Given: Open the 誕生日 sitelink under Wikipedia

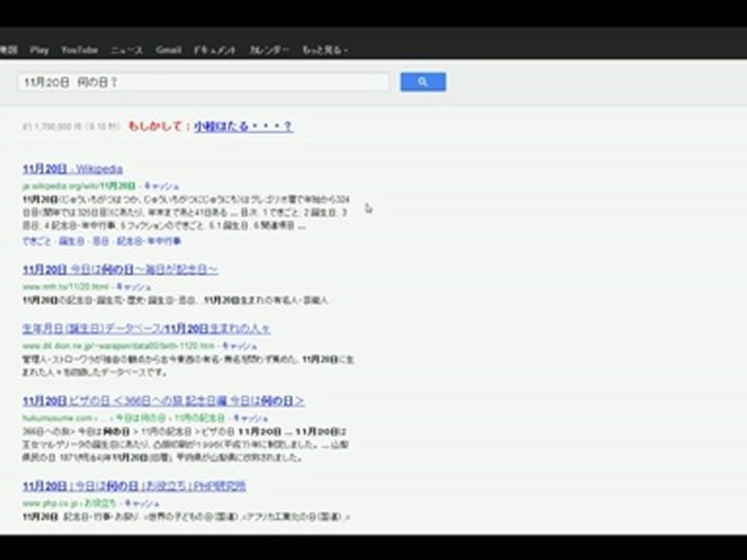Looking at the screenshot, I should coord(72,241).
